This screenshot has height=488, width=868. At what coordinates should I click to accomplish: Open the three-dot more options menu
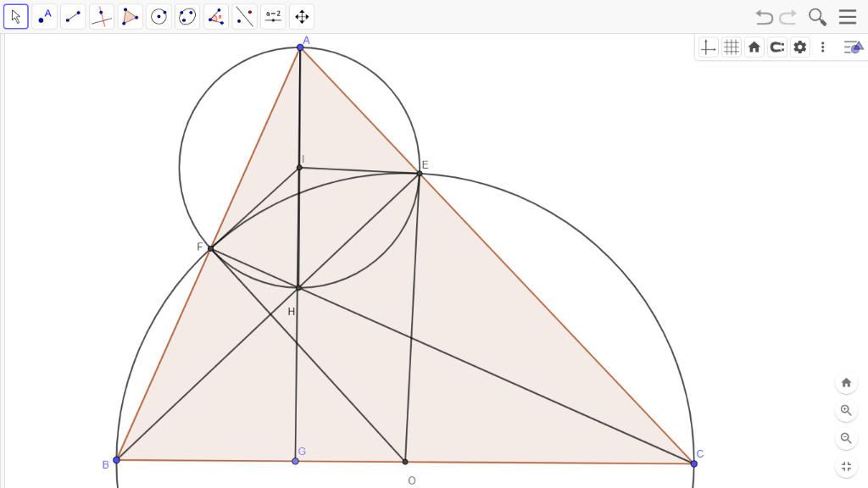(x=822, y=47)
